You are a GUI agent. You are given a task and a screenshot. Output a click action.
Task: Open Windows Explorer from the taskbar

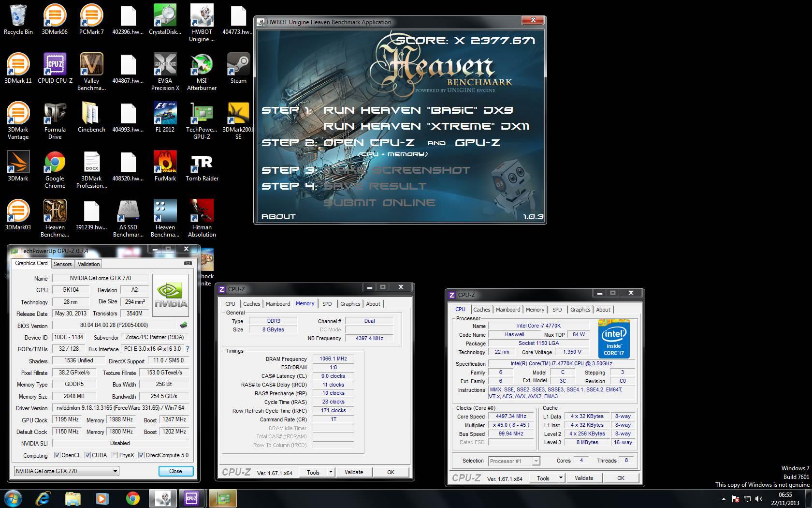pos(72,498)
